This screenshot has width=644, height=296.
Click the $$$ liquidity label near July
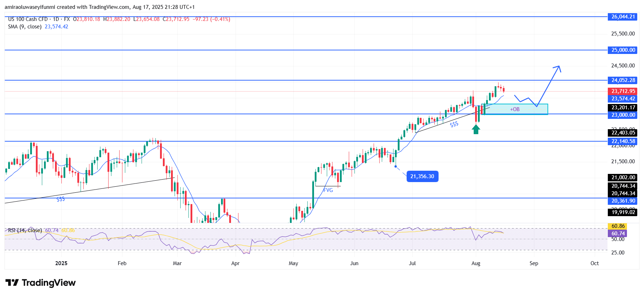pos(454,124)
